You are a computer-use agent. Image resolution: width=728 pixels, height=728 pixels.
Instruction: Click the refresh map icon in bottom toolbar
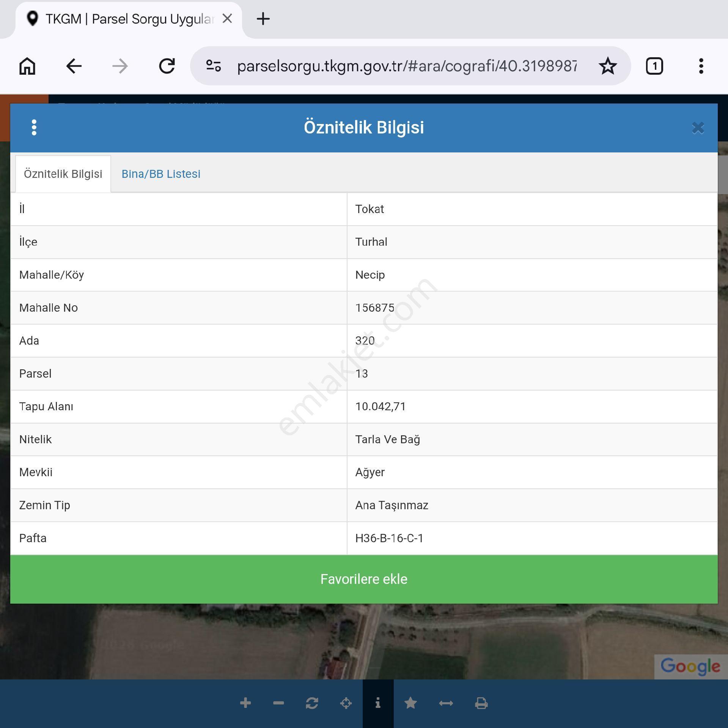312,703
